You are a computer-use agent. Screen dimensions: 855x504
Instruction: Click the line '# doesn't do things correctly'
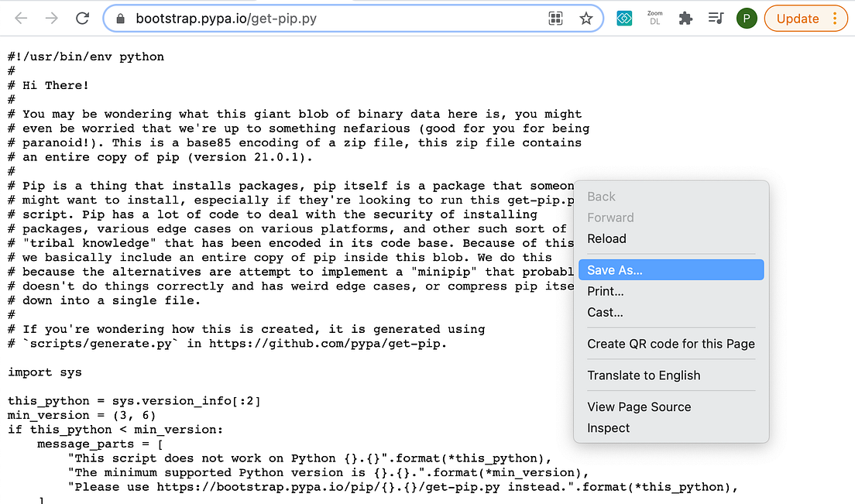[x=290, y=286]
